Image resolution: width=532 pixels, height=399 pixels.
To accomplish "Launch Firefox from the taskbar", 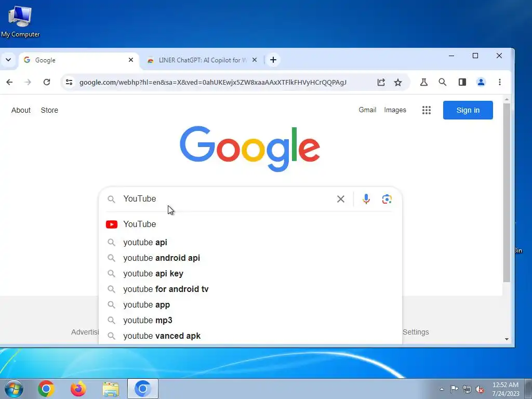I will [78, 389].
